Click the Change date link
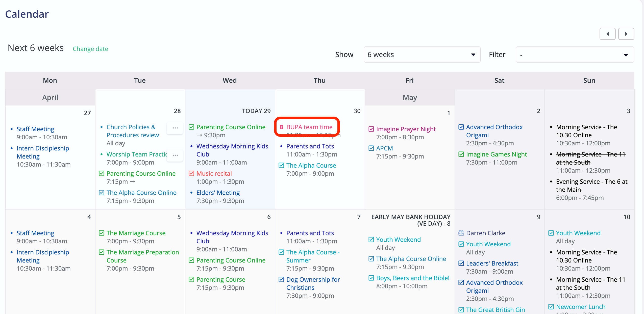The image size is (644, 314). pyautogui.click(x=90, y=49)
